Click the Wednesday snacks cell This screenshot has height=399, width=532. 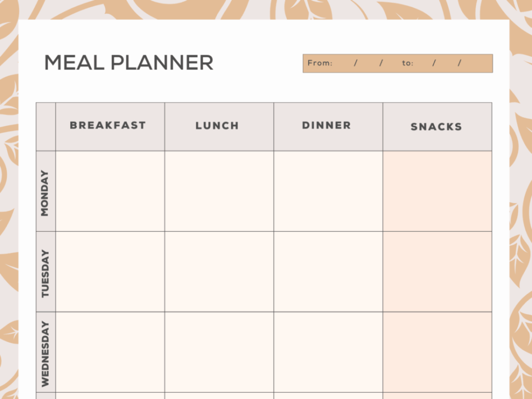(x=437, y=352)
